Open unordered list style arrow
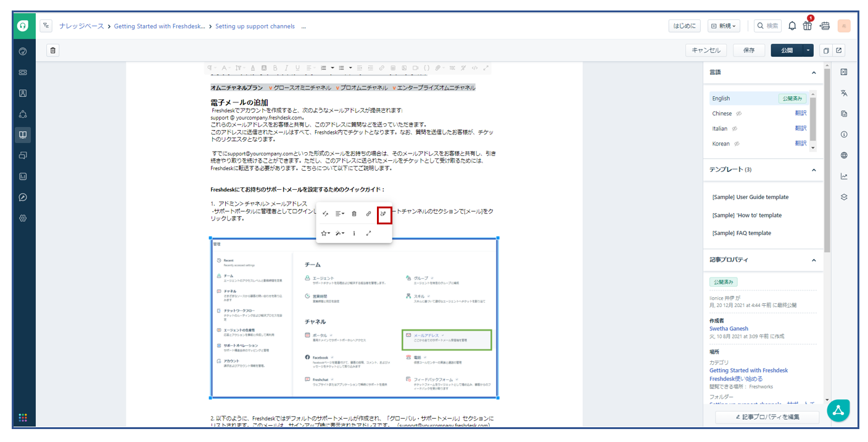The height and width of the screenshot is (442, 868). 350,68
